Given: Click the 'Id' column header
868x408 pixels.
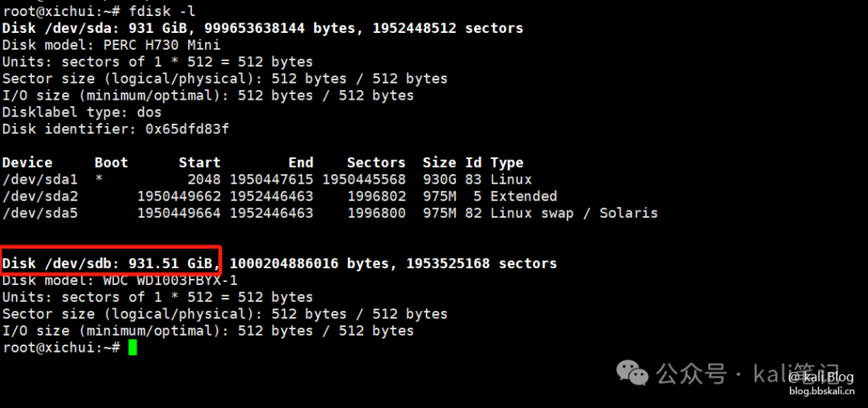Looking at the screenshot, I should point(473,162).
